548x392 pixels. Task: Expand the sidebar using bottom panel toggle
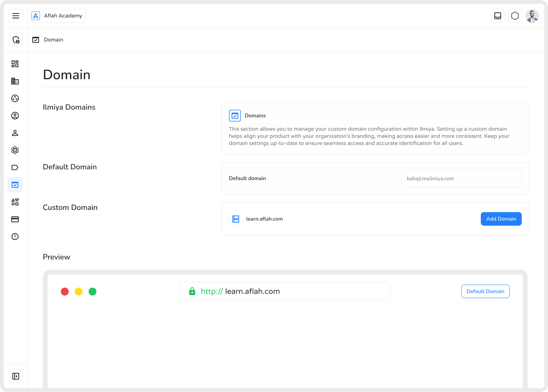point(16,376)
